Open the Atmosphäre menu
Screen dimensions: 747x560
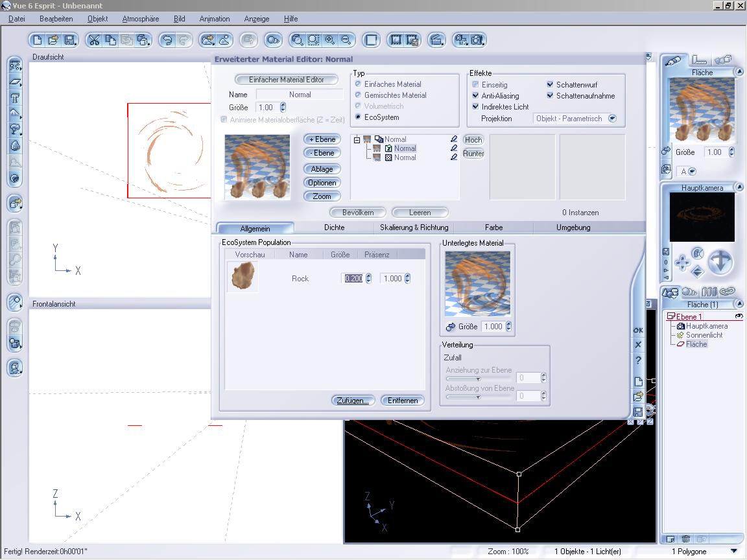point(141,19)
